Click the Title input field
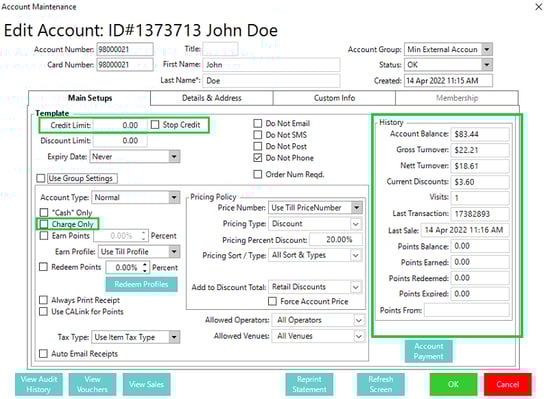 point(220,49)
